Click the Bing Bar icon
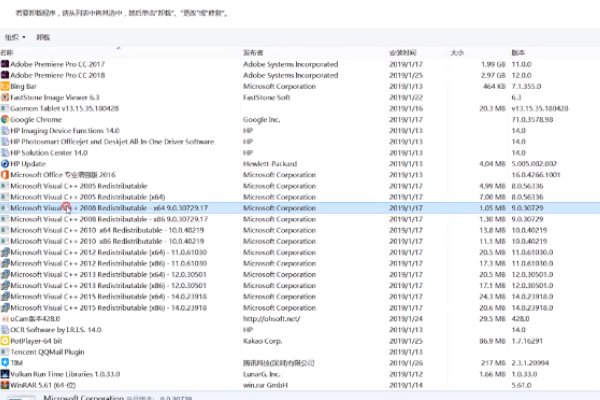Screen dimensions: 600x400 pos(5,86)
